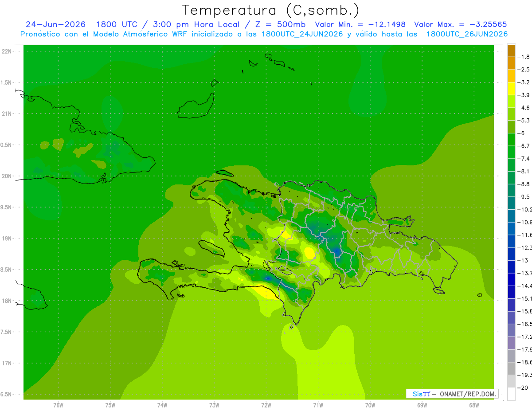Click the orange swatch between -1.8 and -2.5
Screen dimensions: 532x411
point(511,63)
